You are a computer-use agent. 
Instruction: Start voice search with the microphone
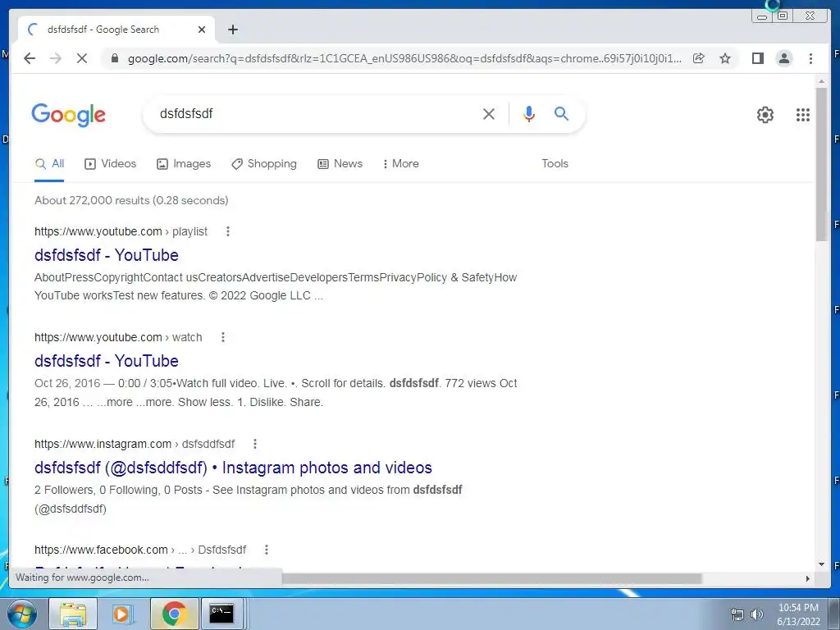(x=529, y=113)
